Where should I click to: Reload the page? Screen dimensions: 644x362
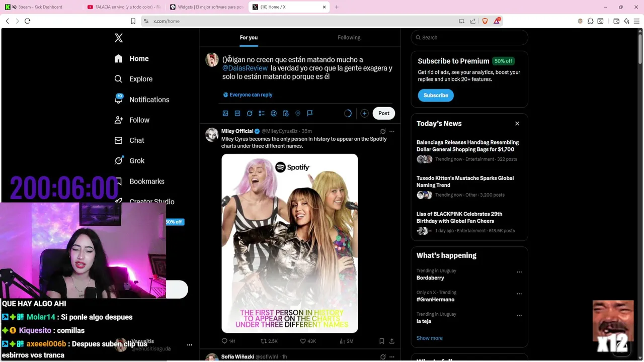(x=28, y=21)
